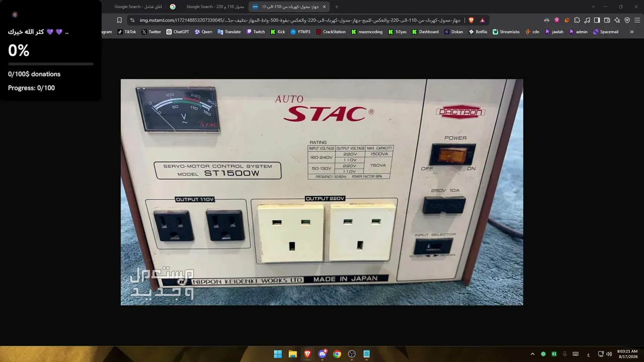Viewport: 644px width, 362px height.
Task: Launch Leo AI sparkle icon
Action: coord(617,20)
